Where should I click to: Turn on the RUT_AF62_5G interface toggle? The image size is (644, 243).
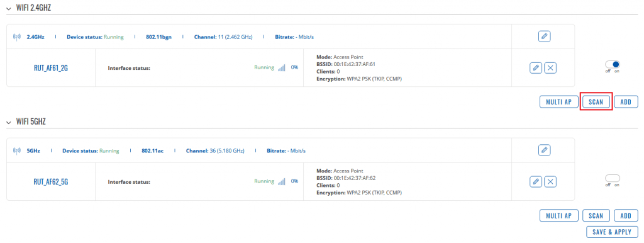click(x=613, y=178)
